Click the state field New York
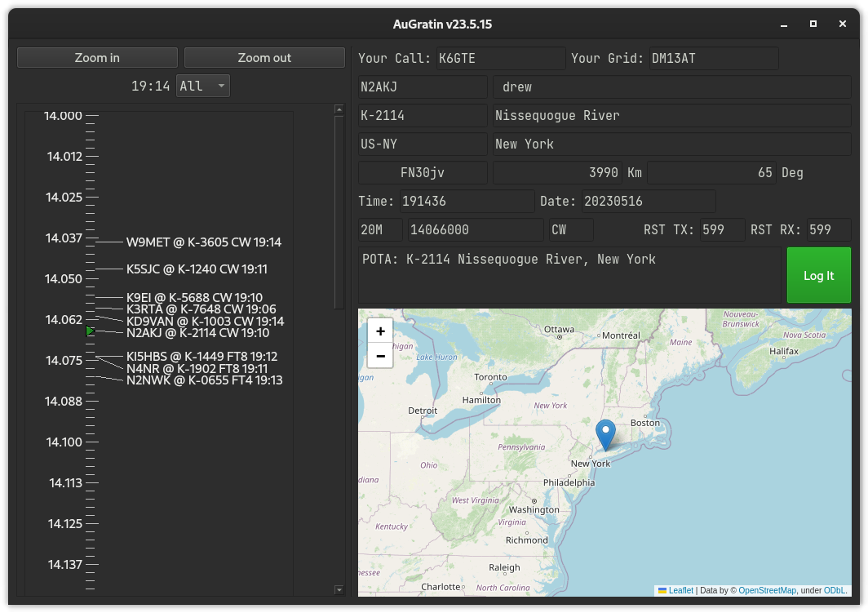 coord(671,144)
